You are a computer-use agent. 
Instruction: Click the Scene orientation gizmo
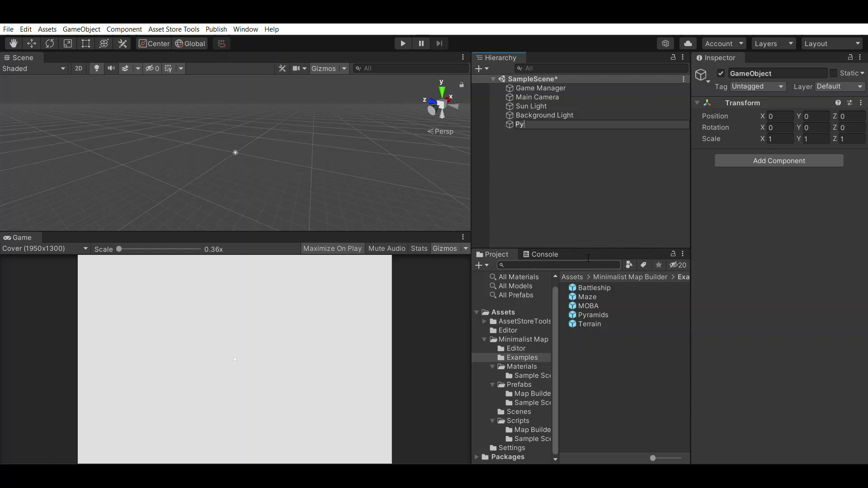click(x=441, y=104)
